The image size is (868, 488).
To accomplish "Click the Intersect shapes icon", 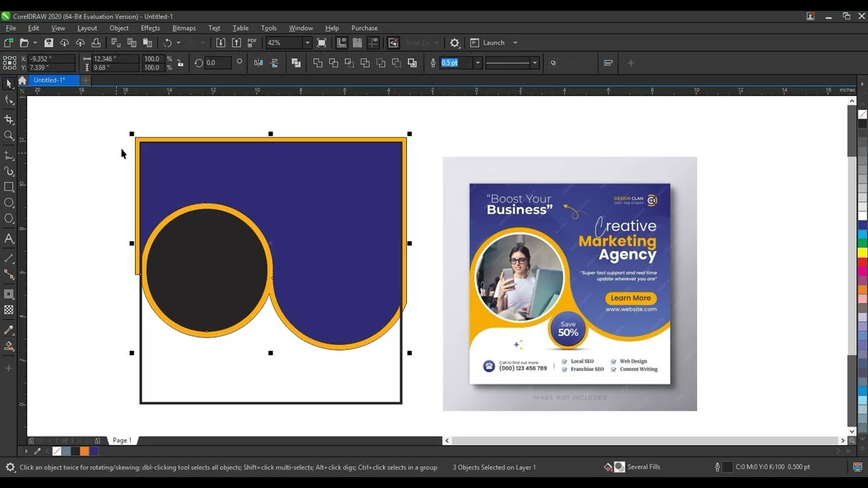I will (349, 63).
